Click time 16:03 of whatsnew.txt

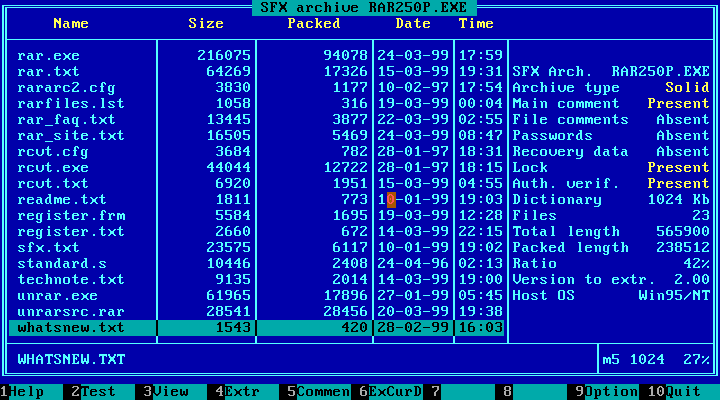[480, 328]
